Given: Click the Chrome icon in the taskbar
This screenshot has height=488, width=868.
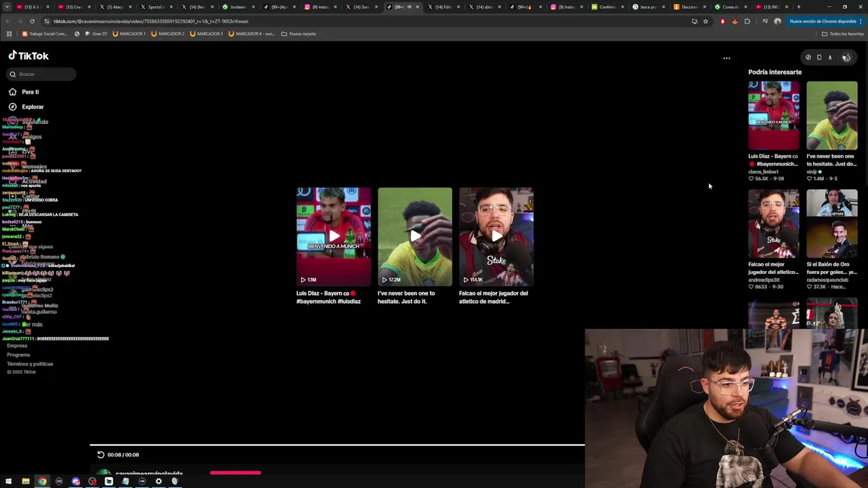Looking at the screenshot, I should (42, 481).
